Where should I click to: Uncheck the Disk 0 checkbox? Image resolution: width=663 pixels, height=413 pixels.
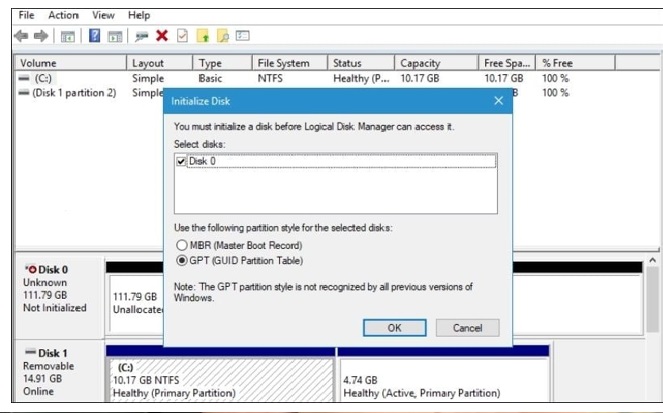[180, 161]
